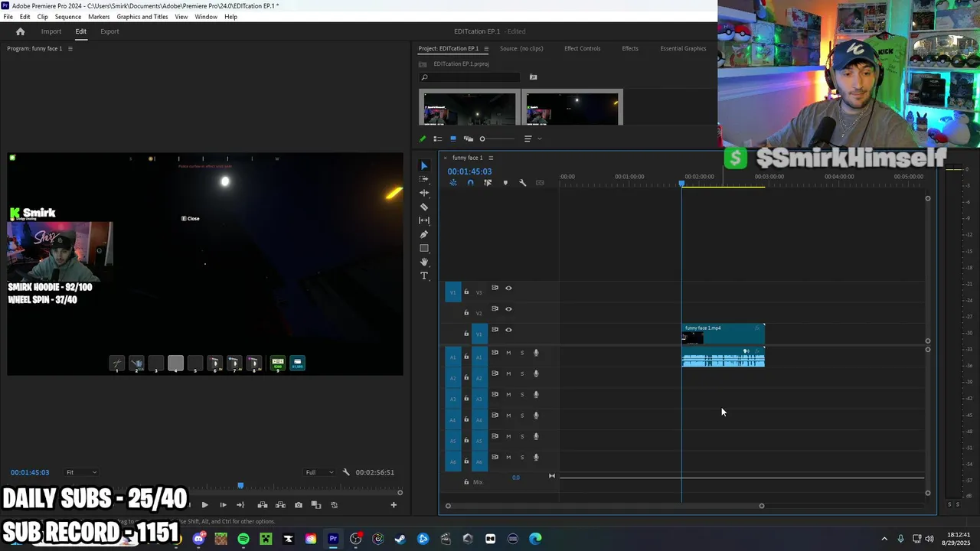Open the File menu
Viewport: 980px width, 551px height.
[8, 17]
